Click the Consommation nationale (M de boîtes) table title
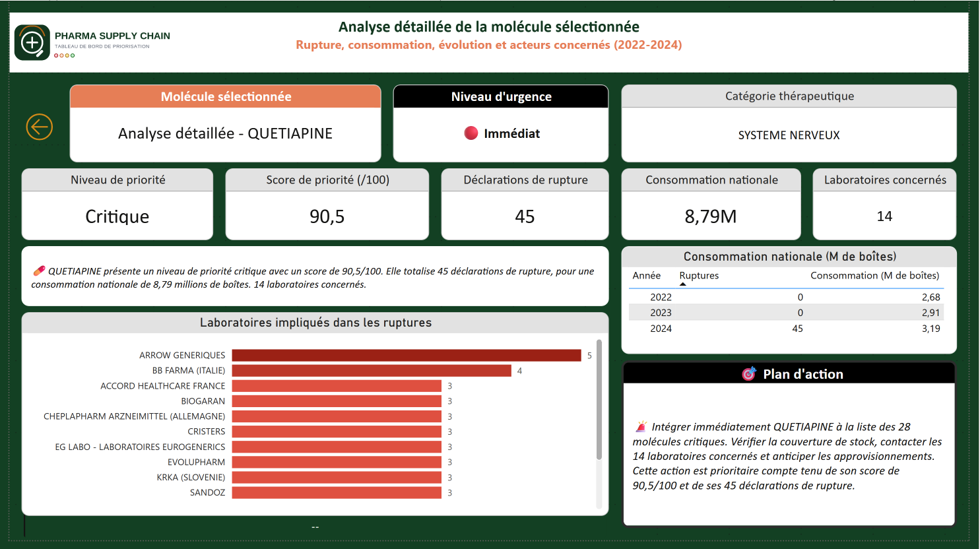Image resolution: width=980 pixels, height=549 pixels. pos(790,257)
